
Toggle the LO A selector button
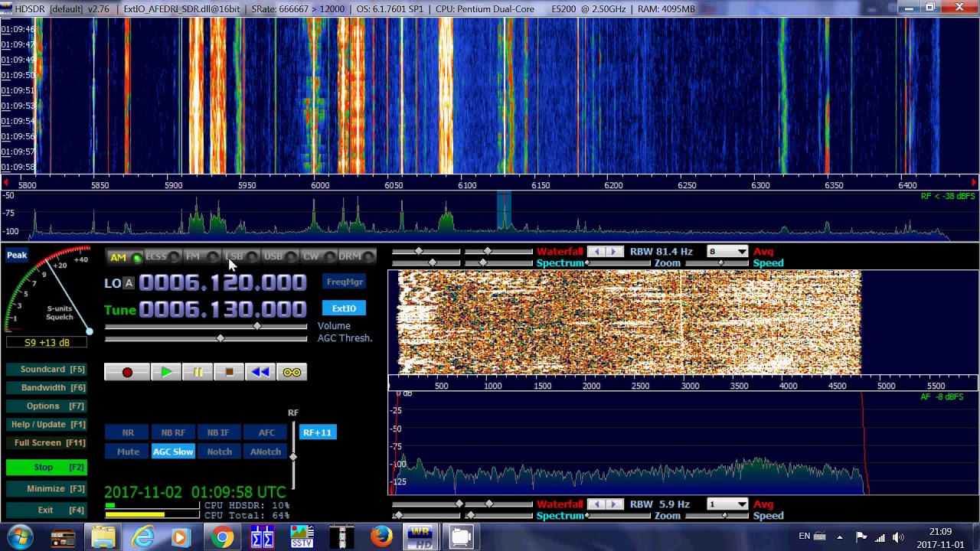pos(129,283)
